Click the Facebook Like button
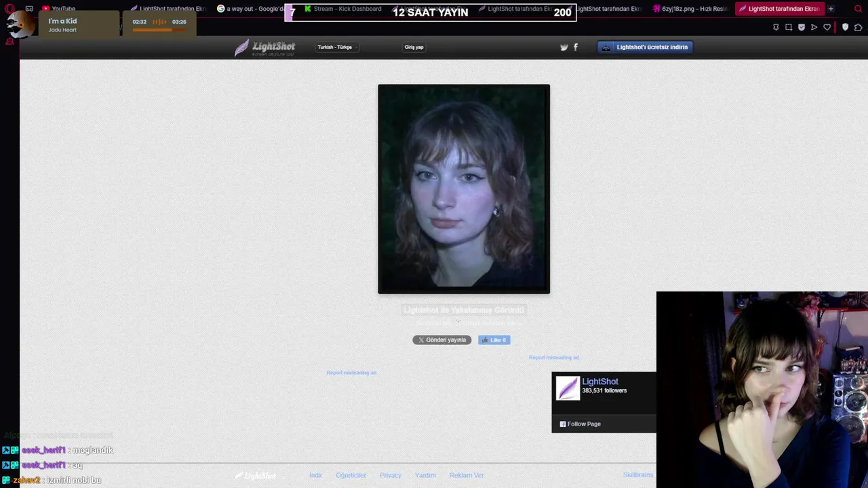Image resolution: width=868 pixels, height=488 pixels. click(x=494, y=340)
